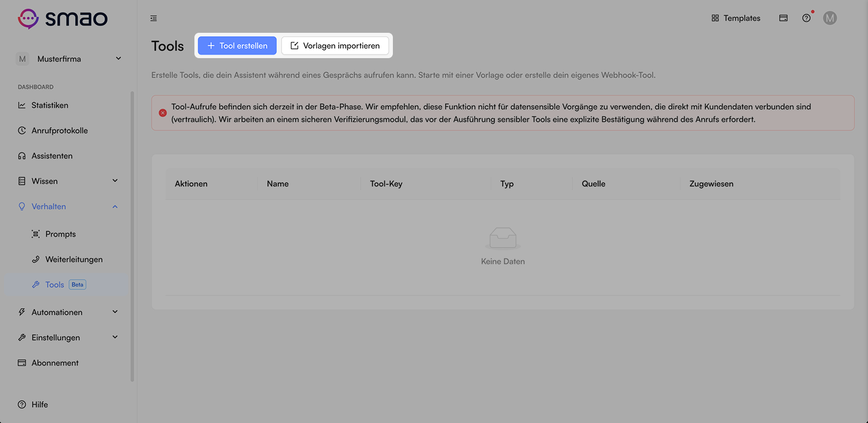Click the Keine Daten empty inbox icon
The width and height of the screenshot is (868, 423).
(503, 238)
